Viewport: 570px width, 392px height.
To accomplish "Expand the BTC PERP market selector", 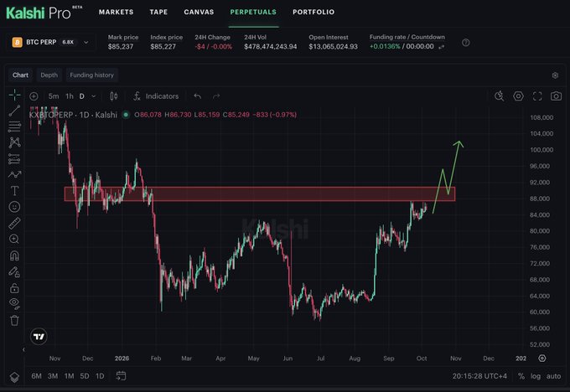I will coord(86,42).
